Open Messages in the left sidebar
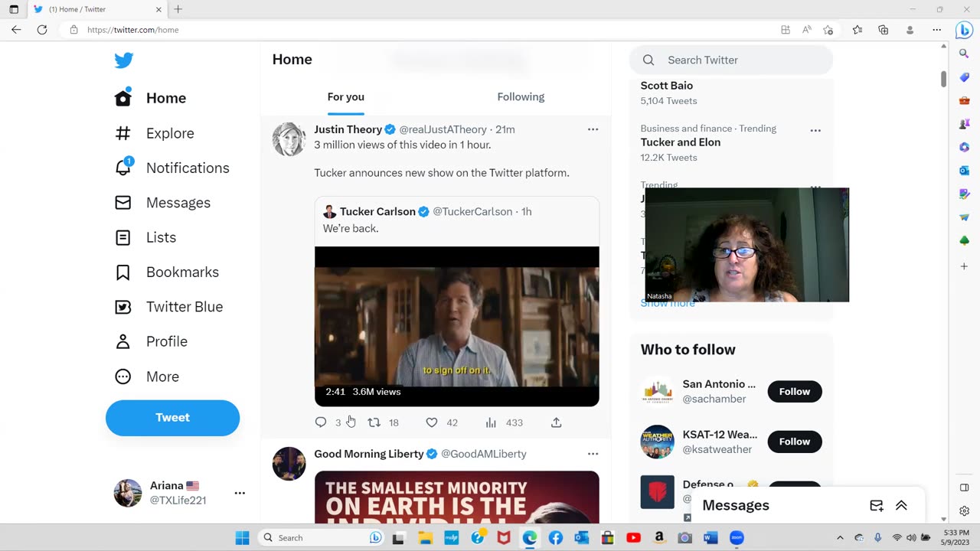The height and width of the screenshot is (551, 980). 162,203
